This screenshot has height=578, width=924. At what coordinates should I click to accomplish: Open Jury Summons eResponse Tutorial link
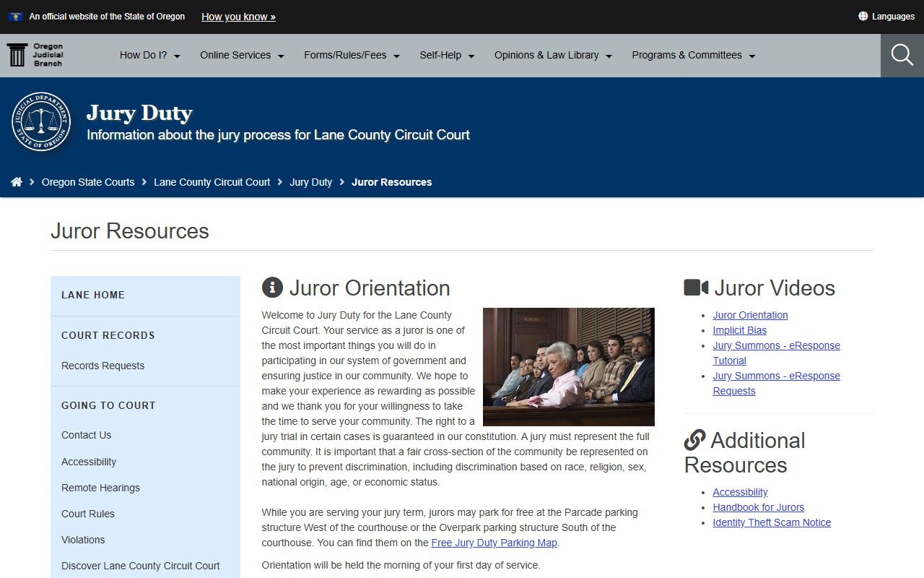click(776, 353)
